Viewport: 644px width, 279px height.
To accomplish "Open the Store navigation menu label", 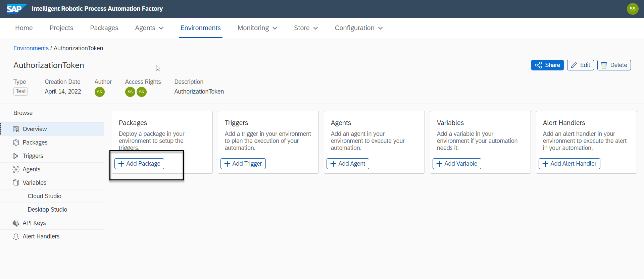I will pos(302,28).
